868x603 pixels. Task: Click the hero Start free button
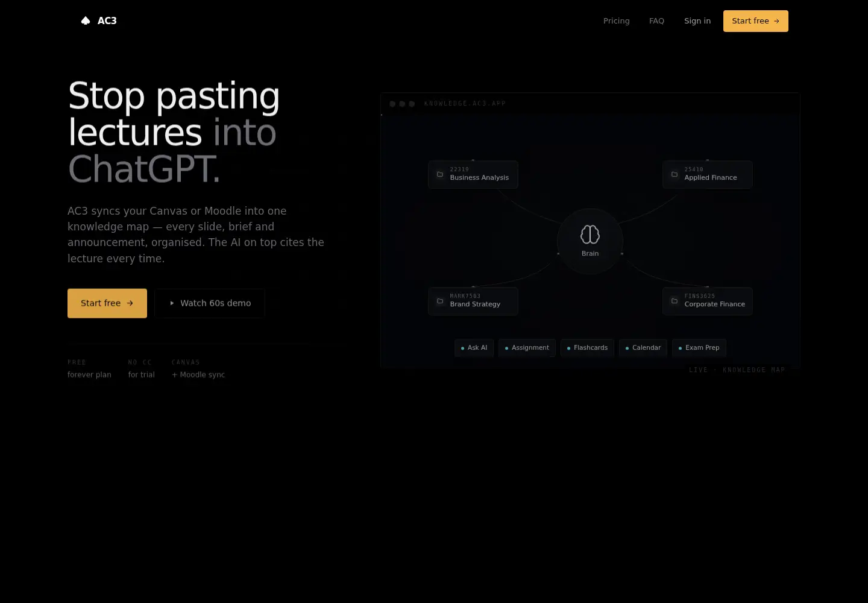coord(107,303)
